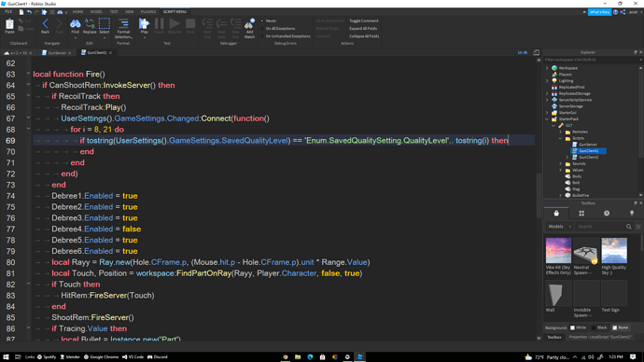Open Discord from taskbar
Screen dimensions: 644x362
158,357
